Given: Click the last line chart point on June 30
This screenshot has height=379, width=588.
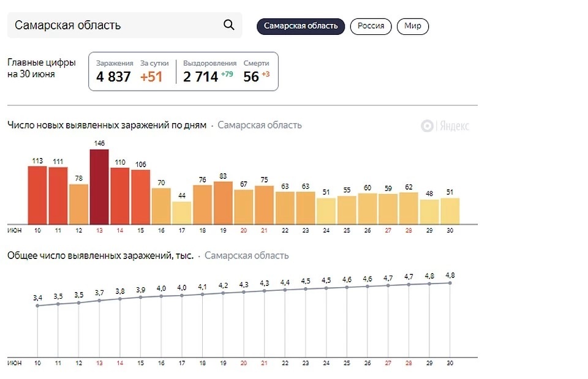Looking at the screenshot, I should 450,283.
